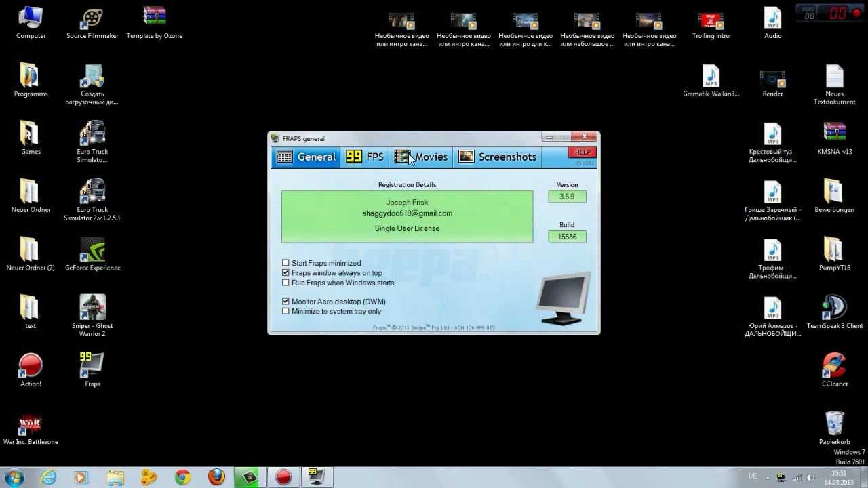This screenshot has width=868, height=488.
Task: Select the Audio MP3 file icon
Action: click(x=772, y=23)
